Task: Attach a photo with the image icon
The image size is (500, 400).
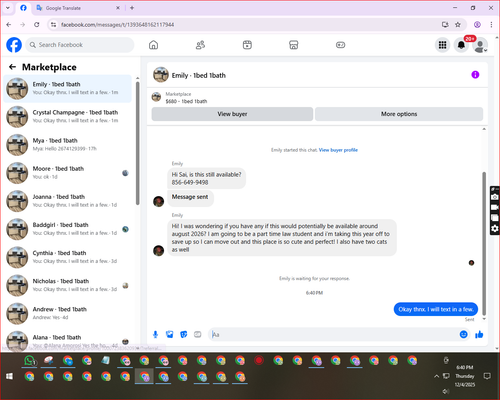Action: pos(170,334)
